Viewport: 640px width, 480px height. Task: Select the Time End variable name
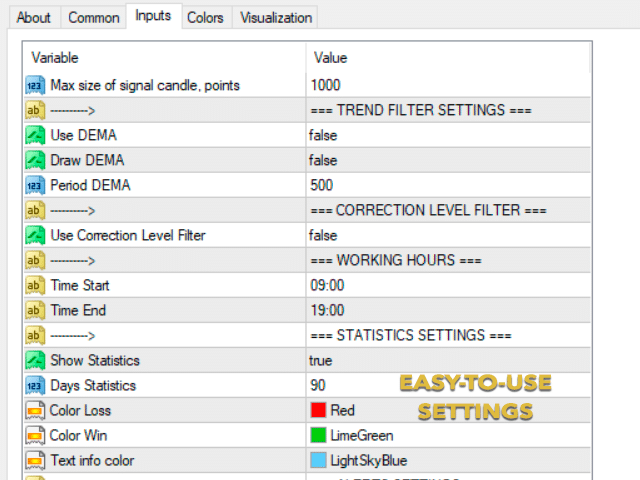pyautogui.click(x=78, y=310)
